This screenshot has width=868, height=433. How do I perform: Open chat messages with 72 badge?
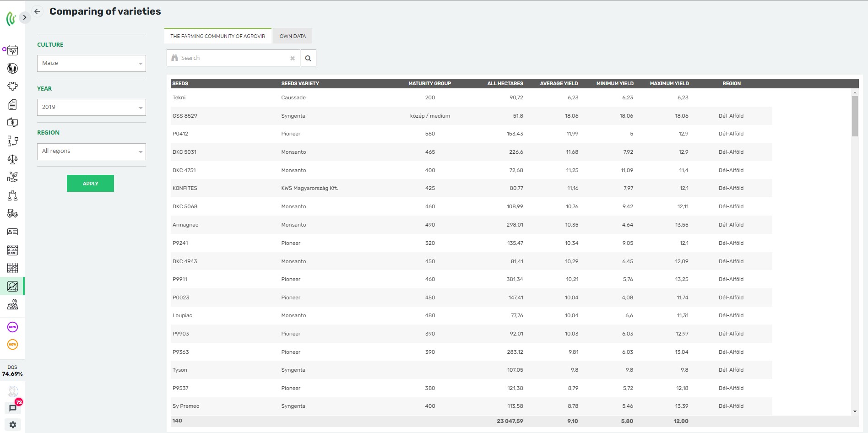tap(13, 408)
